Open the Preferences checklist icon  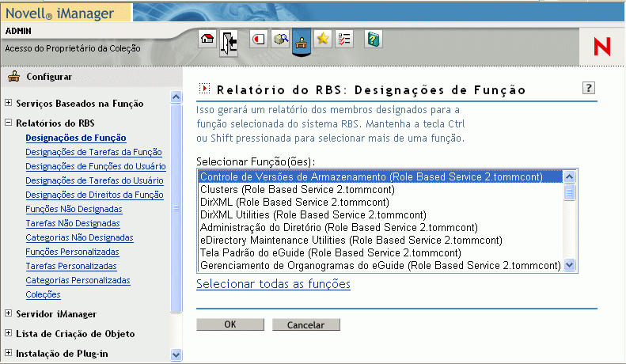click(344, 39)
